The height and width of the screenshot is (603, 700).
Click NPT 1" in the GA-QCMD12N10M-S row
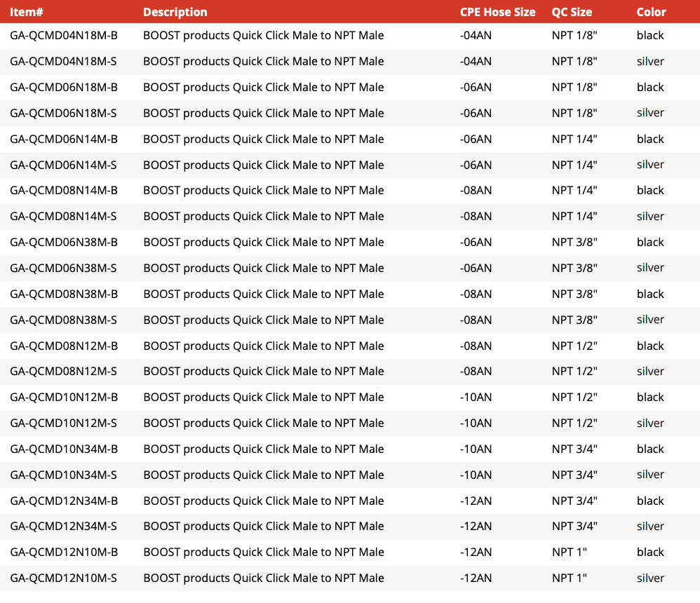pyautogui.click(x=570, y=578)
